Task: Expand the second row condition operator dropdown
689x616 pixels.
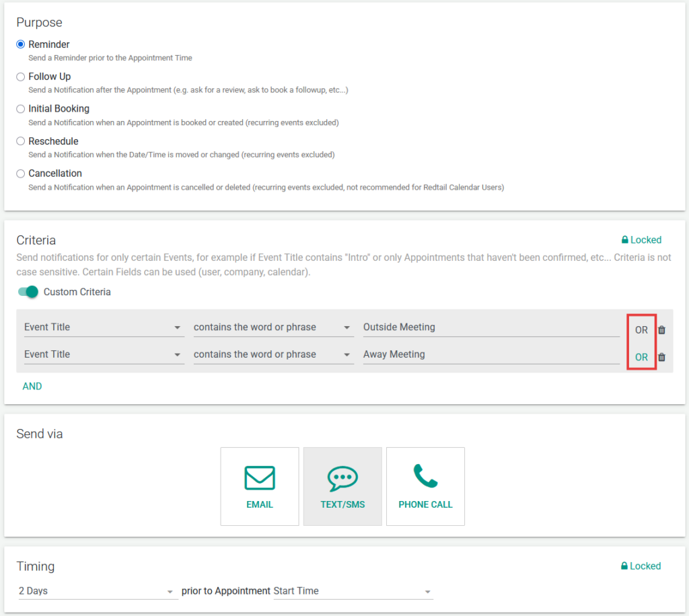Action: coord(273,354)
